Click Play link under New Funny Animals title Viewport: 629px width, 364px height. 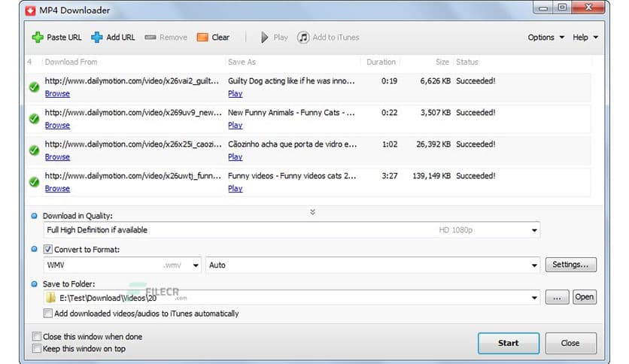click(235, 125)
